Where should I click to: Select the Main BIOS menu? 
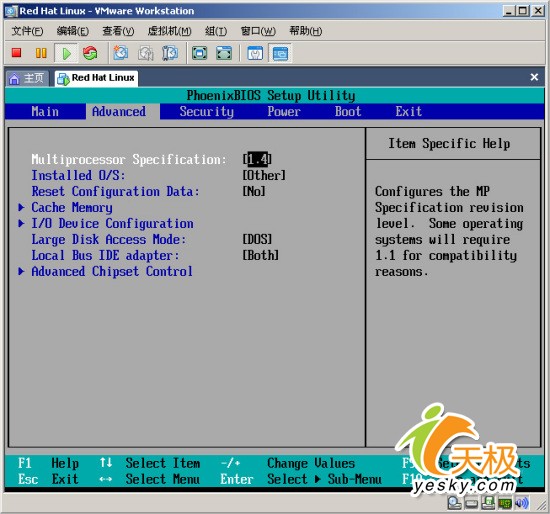click(45, 112)
